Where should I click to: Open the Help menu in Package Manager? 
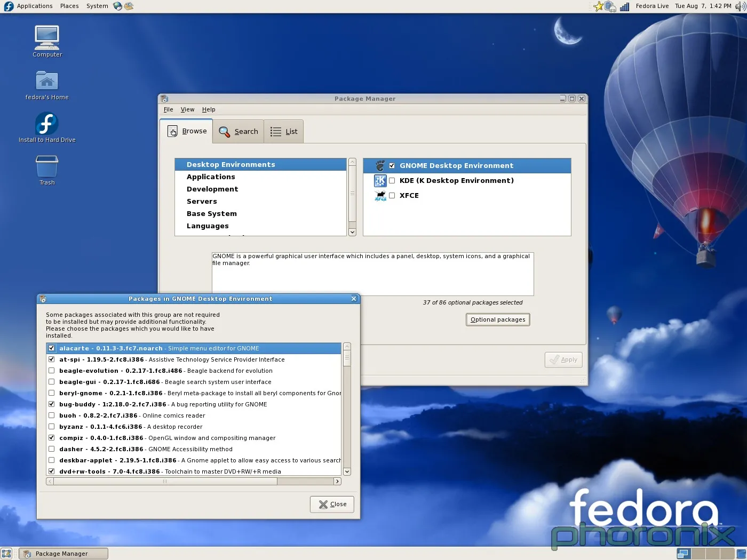pyautogui.click(x=209, y=110)
